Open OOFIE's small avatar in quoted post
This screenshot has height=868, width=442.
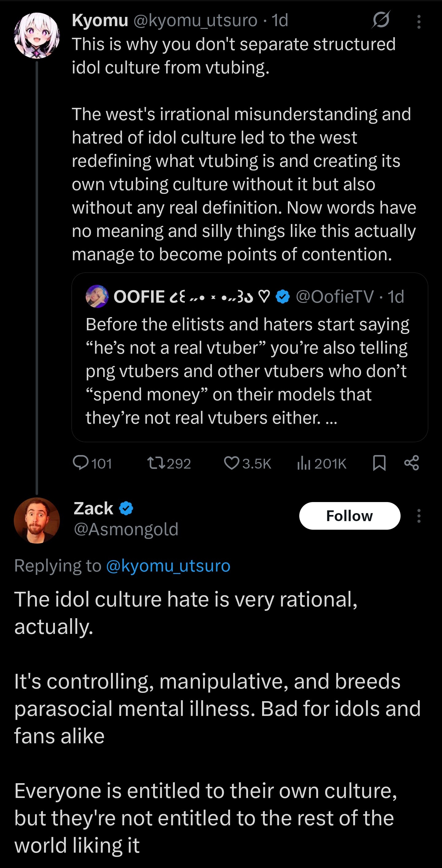point(97,296)
